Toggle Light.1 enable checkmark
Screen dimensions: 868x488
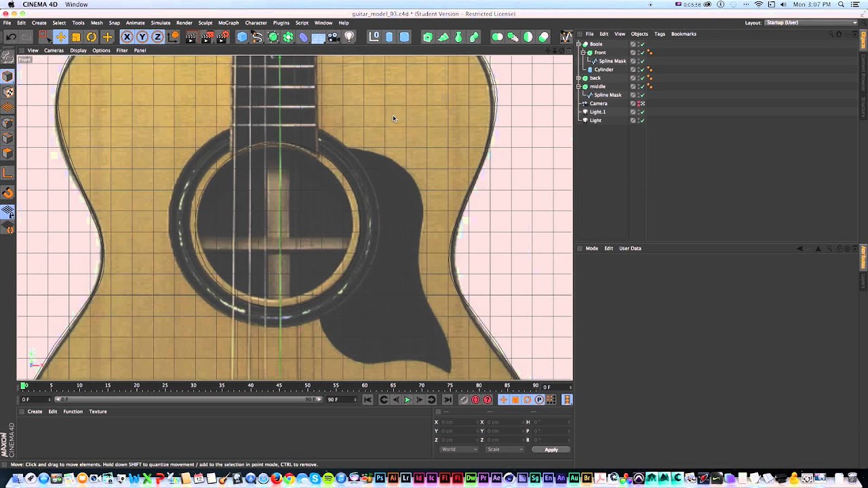pos(642,112)
